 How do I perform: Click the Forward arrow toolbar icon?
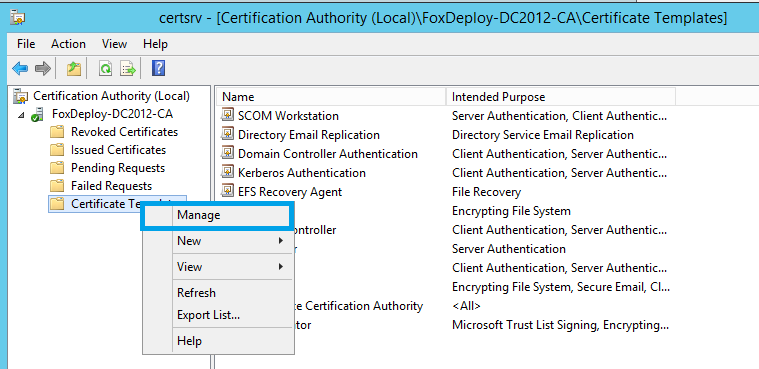click(43, 69)
